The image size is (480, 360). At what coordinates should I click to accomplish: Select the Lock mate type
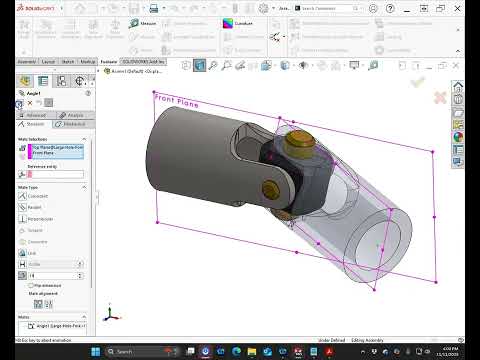[x=27, y=253]
